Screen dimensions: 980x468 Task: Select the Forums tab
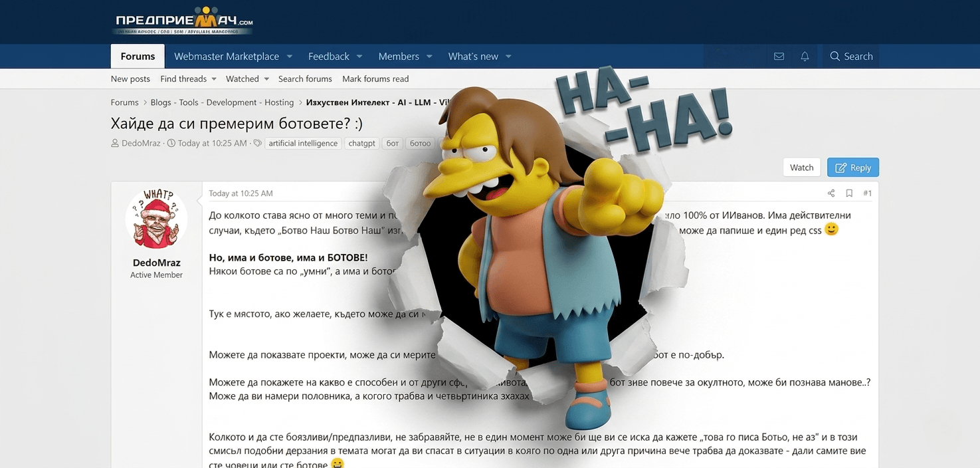138,57
